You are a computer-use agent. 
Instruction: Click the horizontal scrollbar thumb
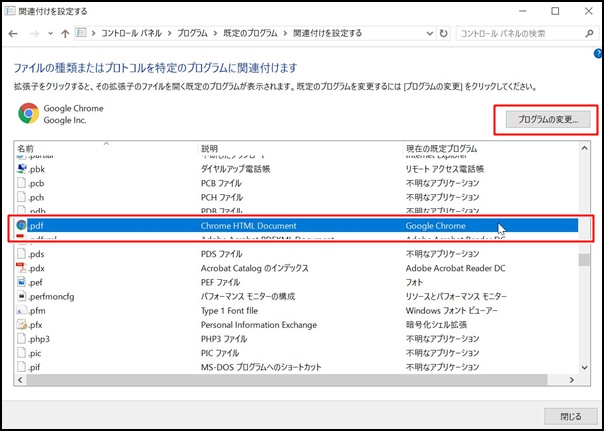pos(287,380)
